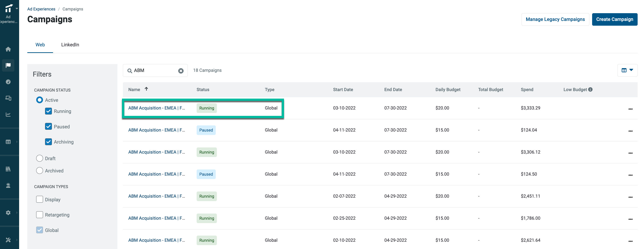This screenshot has height=249, width=644.
Task: Select the Draft status radio button
Action: coord(40,158)
